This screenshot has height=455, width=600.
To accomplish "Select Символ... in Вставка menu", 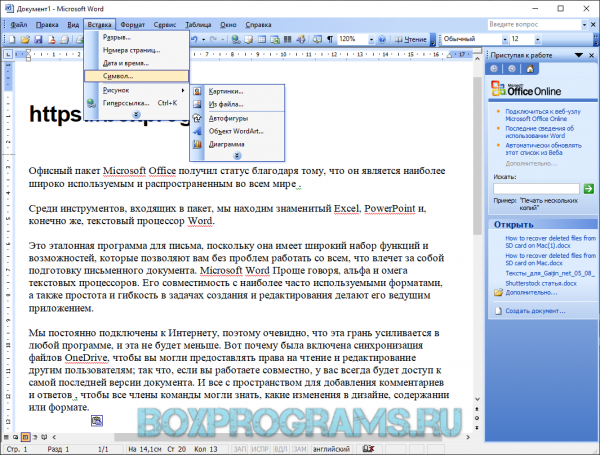I will (x=136, y=76).
